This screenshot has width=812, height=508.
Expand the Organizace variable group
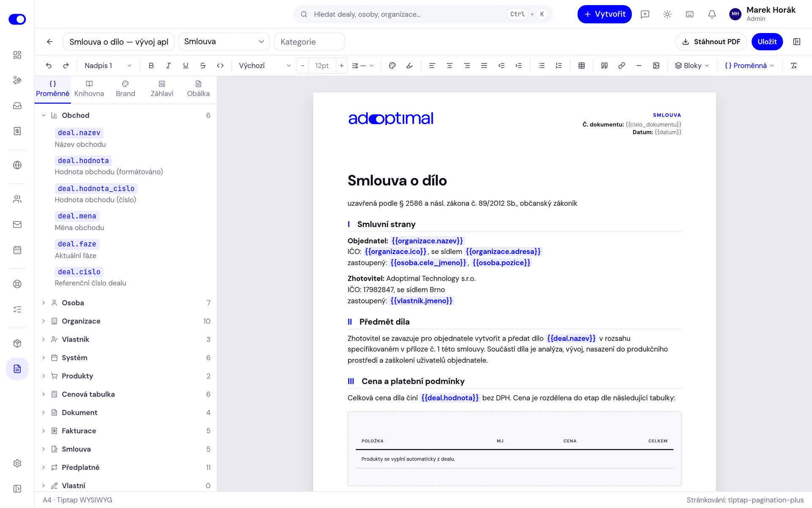125,321
